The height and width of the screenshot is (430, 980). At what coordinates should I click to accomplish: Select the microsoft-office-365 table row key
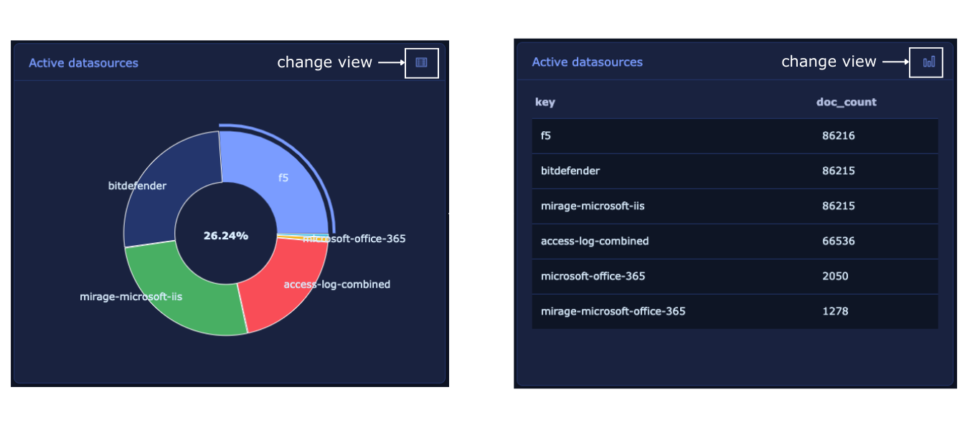click(593, 276)
